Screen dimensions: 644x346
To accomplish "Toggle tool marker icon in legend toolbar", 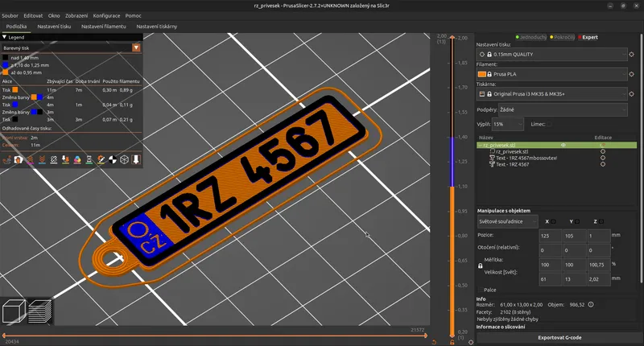I will click(x=136, y=159).
